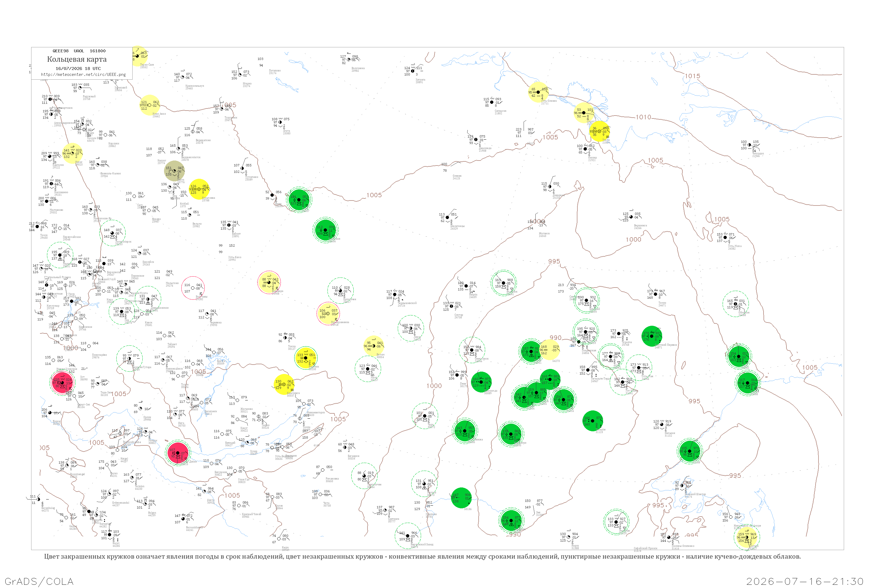Select the Вельмо station name
882x588 pixels.
point(197,224)
